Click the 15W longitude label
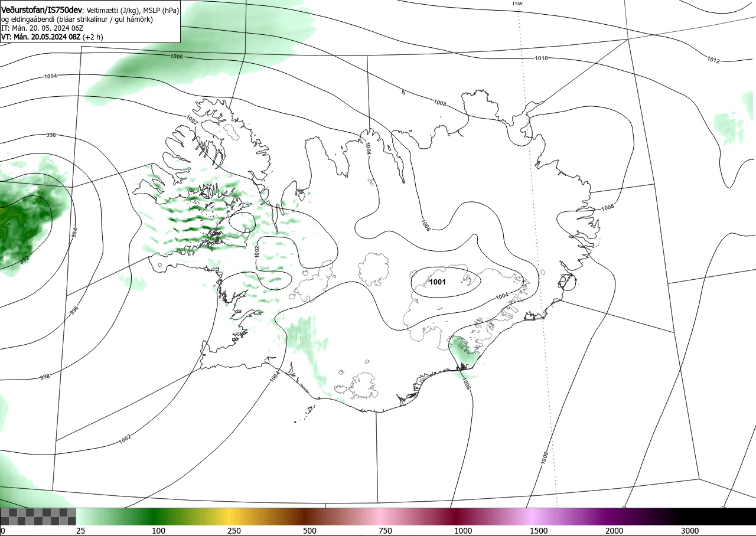Viewport: 756px width, 536px height. tap(517, 4)
